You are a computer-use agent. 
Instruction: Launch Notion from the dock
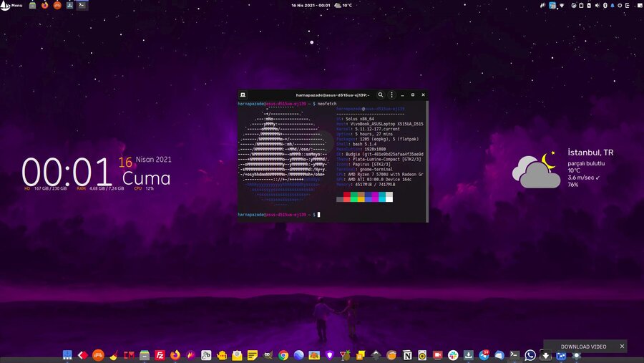click(x=406, y=355)
